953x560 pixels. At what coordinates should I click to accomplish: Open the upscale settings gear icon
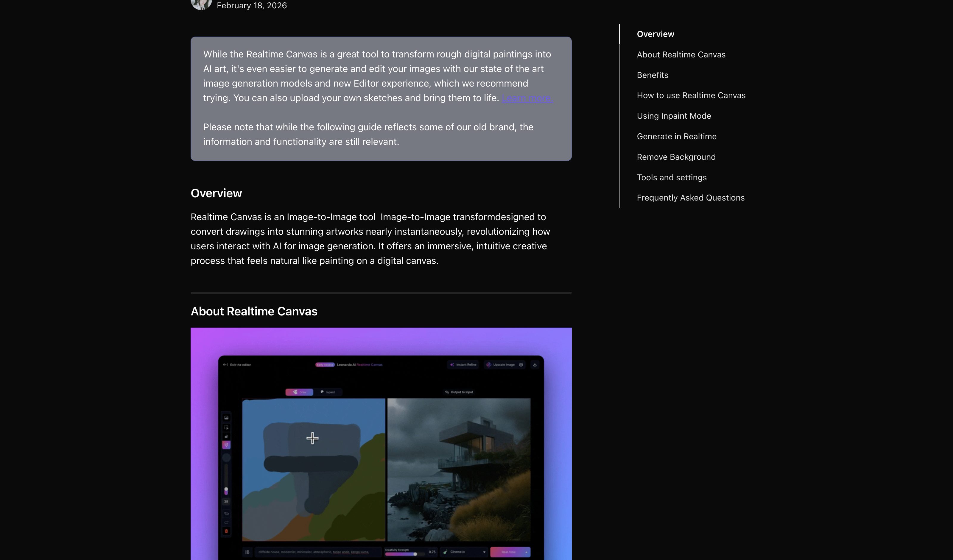(521, 365)
